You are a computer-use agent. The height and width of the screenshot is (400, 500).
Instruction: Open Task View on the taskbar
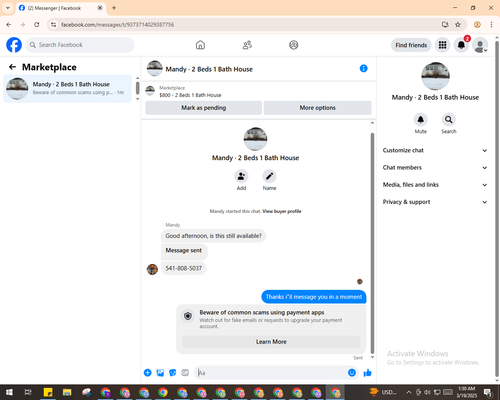tap(28, 392)
